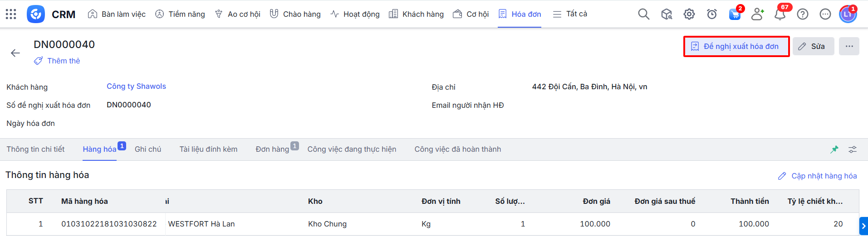Image resolution: width=868 pixels, height=236 pixels.
Task: Click the search magnifier icon
Action: click(x=643, y=14)
